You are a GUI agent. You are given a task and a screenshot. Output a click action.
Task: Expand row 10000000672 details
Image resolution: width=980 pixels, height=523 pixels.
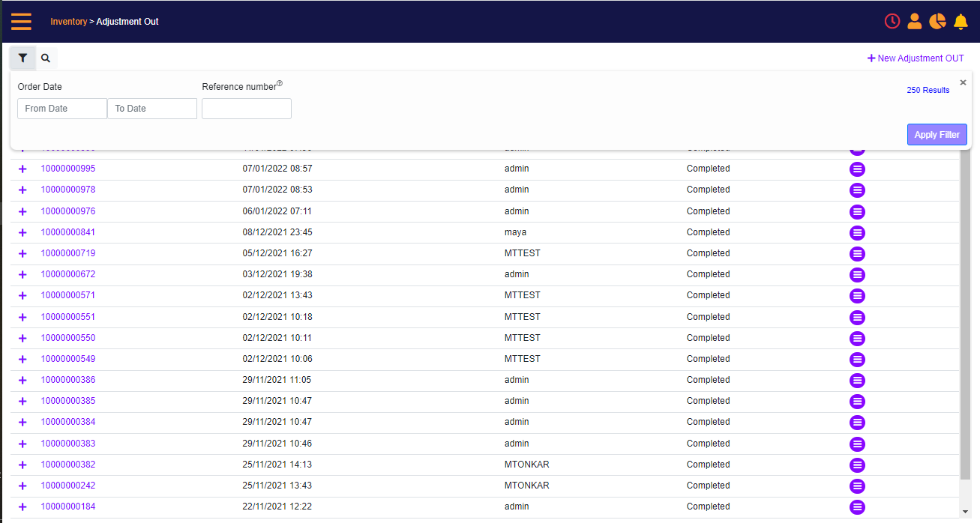click(x=22, y=275)
